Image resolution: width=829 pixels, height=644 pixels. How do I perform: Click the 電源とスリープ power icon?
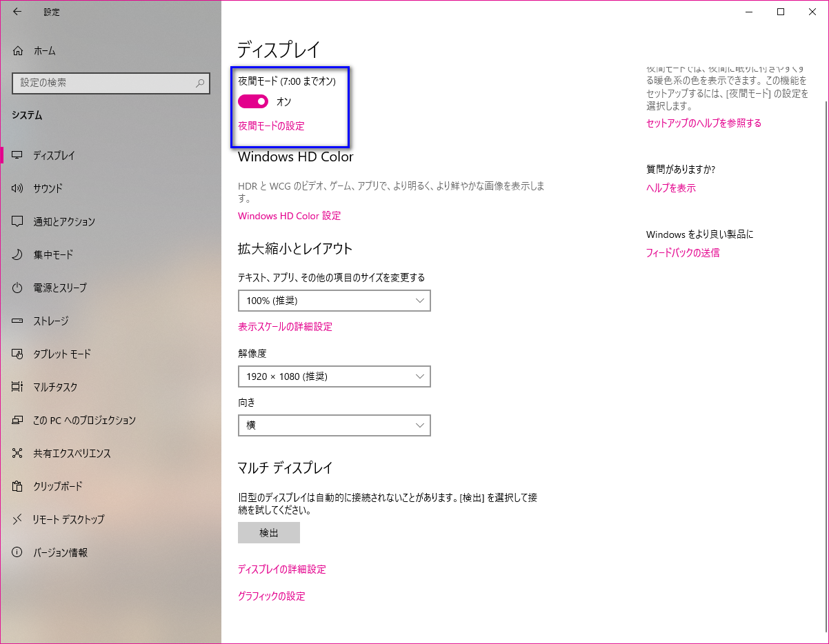click(19, 288)
